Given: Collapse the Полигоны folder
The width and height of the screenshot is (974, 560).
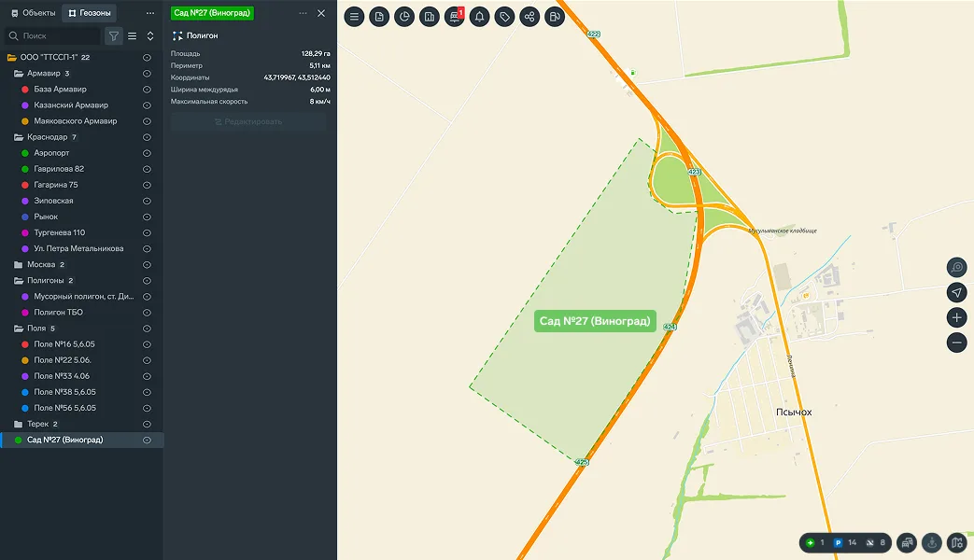Looking at the screenshot, I should [19, 281].
